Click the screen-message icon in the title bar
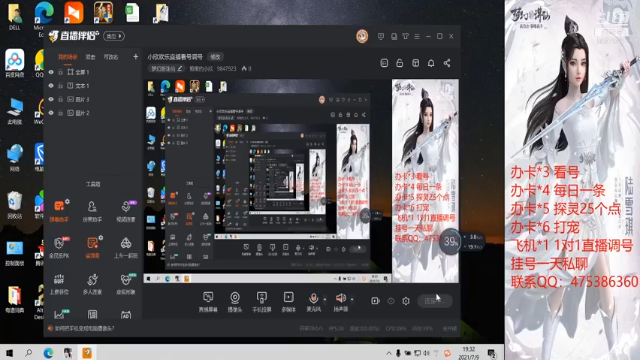This screenshot has height=360, width=640. [381, 36]
